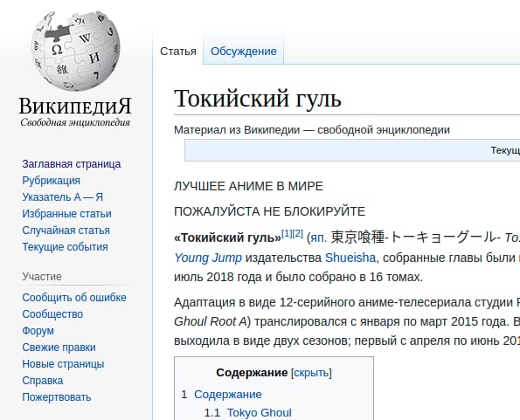Switch to the Обсуждение tab
The height and width of the screenshot is (420, 520).
(244, 52)
